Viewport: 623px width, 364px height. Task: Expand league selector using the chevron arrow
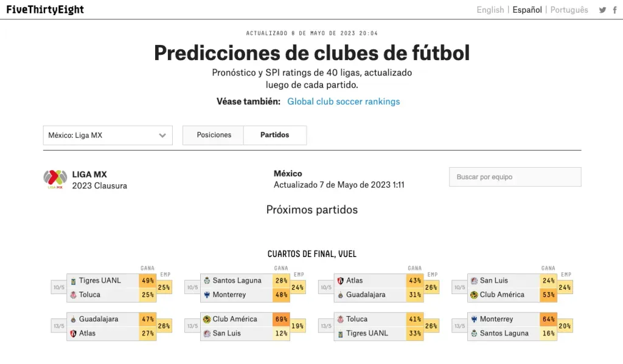pos(162,136)
